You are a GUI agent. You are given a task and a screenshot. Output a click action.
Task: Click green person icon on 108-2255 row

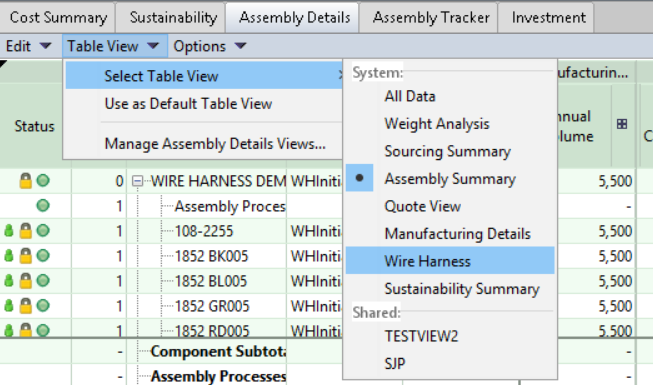(x=9, y=230)
